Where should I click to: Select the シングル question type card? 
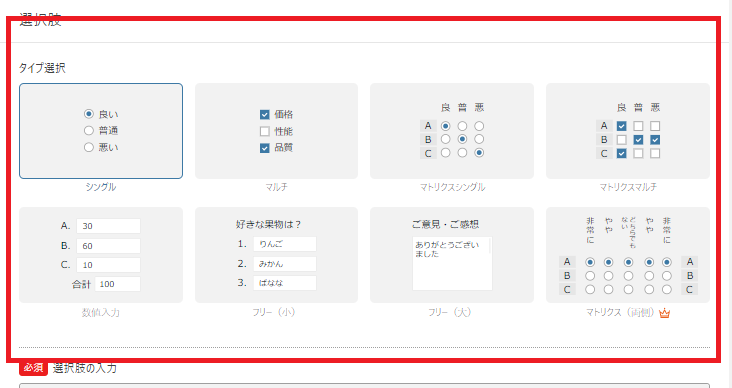101,131
